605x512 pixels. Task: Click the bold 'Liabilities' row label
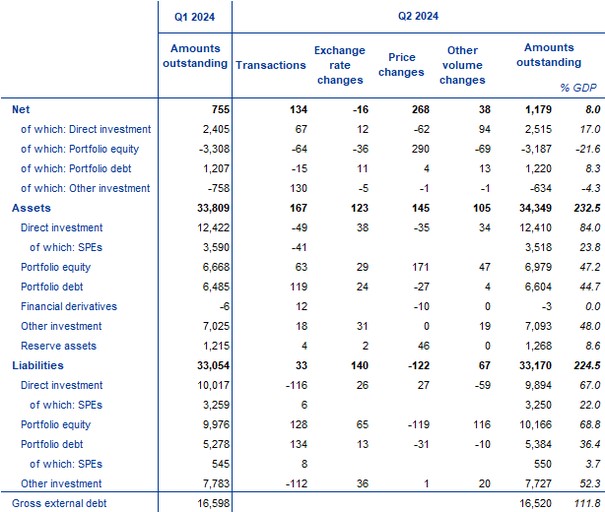[x=36, y=365]
